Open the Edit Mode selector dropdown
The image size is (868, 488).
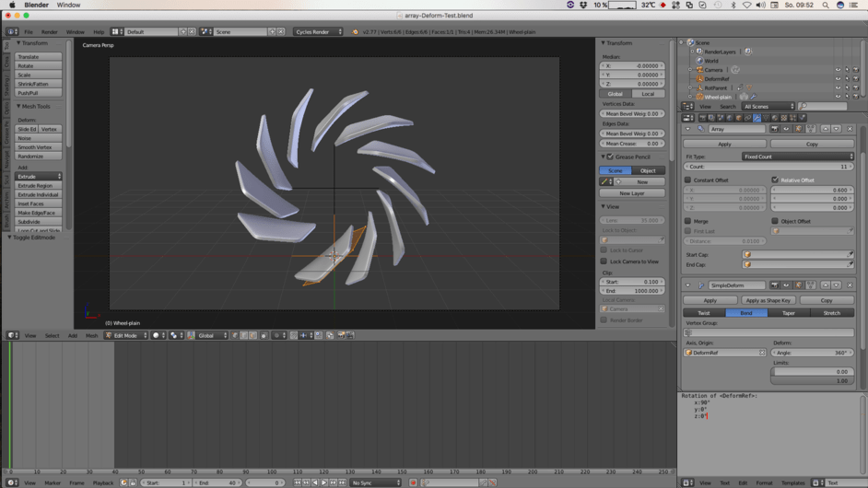[x=124, y=335]
